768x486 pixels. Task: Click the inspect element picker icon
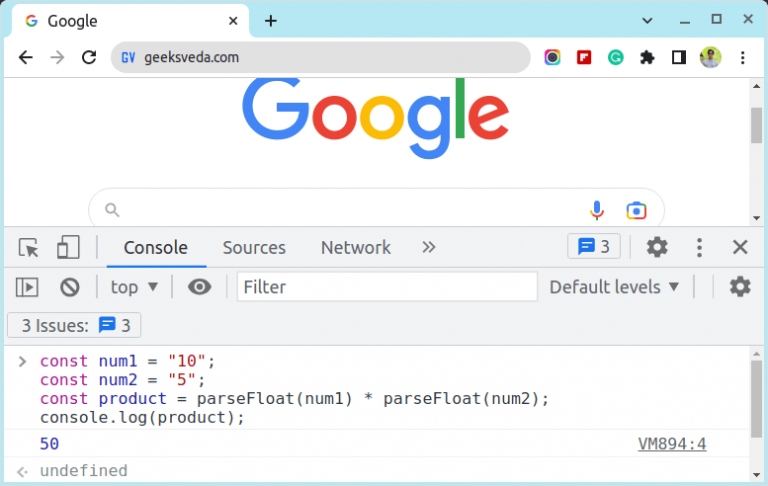pyautogui.click(x=29, y=248)
